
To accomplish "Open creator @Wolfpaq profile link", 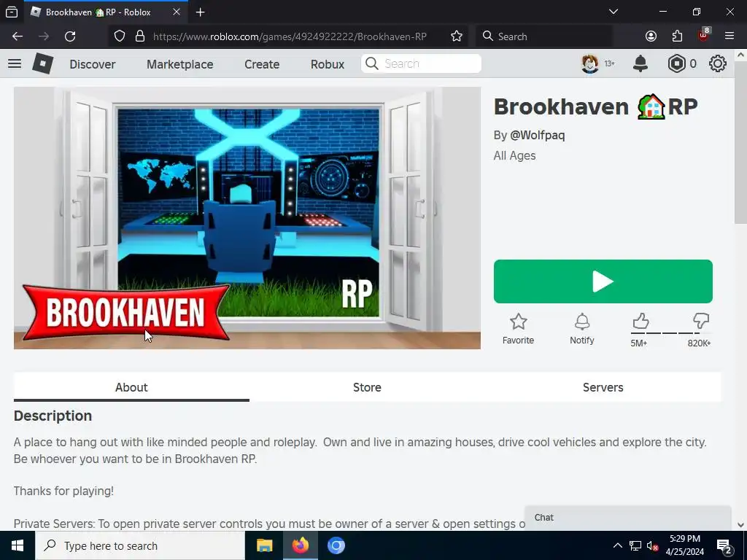I will tap(538, 135).
